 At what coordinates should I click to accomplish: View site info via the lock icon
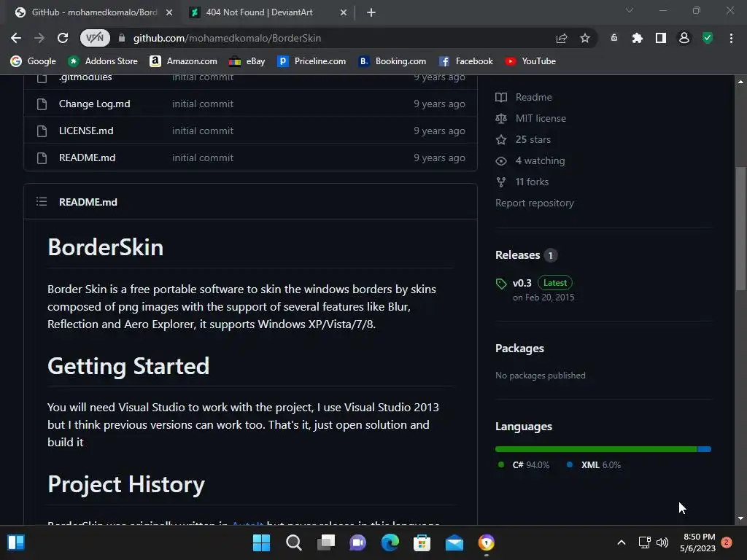122,38
